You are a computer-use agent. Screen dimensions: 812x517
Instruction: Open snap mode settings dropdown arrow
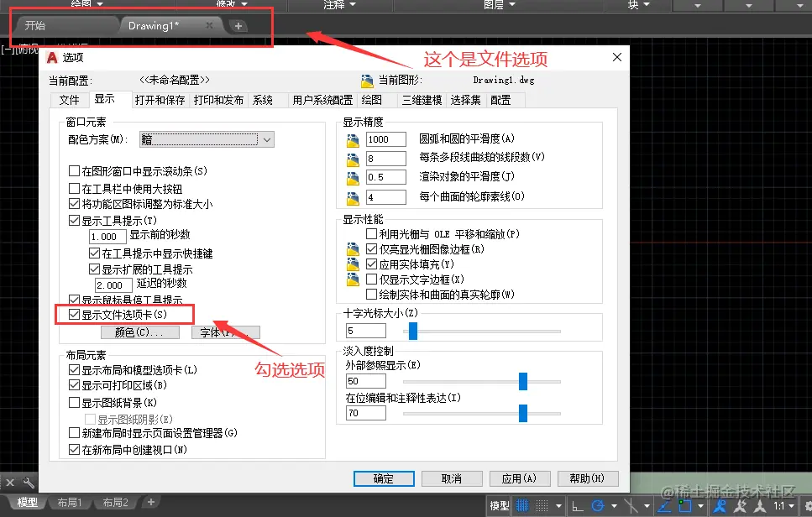pos(558,506)
